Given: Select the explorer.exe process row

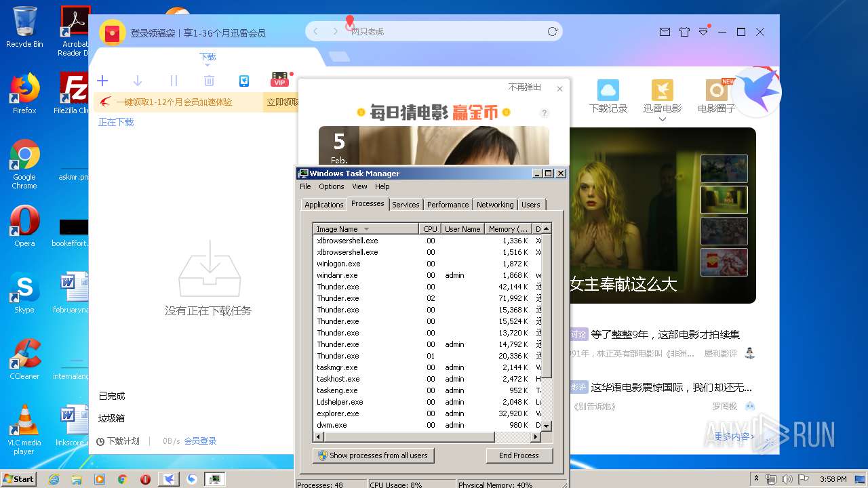Looking at the screenshot, I should [427, 413].
